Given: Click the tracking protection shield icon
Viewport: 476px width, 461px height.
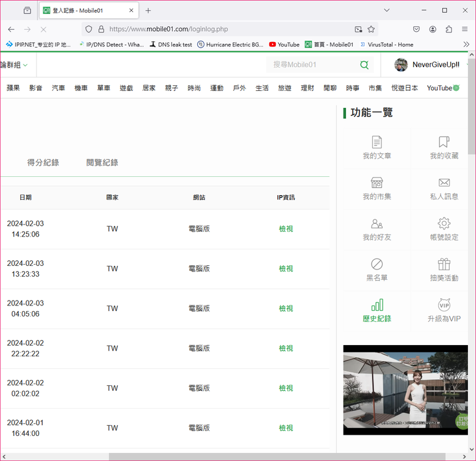Looking at the screenshot, I should coord(88,29).
